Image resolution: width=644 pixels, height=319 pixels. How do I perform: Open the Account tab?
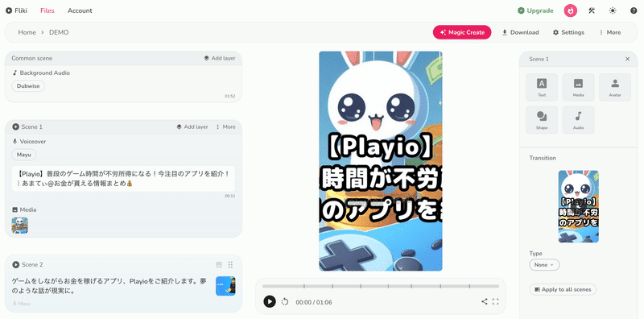80,10
